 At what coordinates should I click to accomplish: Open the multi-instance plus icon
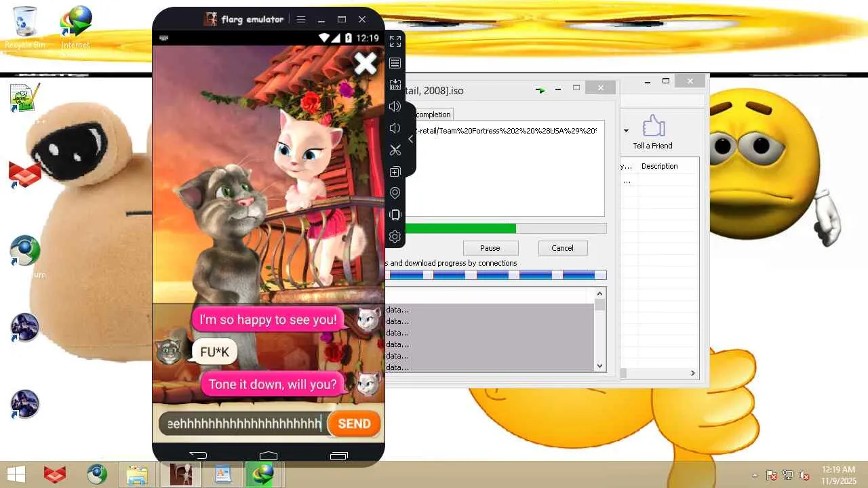point(395,171)
